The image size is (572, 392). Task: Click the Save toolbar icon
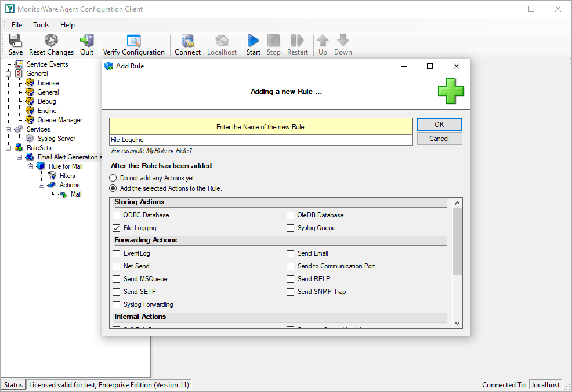(15, 41)
